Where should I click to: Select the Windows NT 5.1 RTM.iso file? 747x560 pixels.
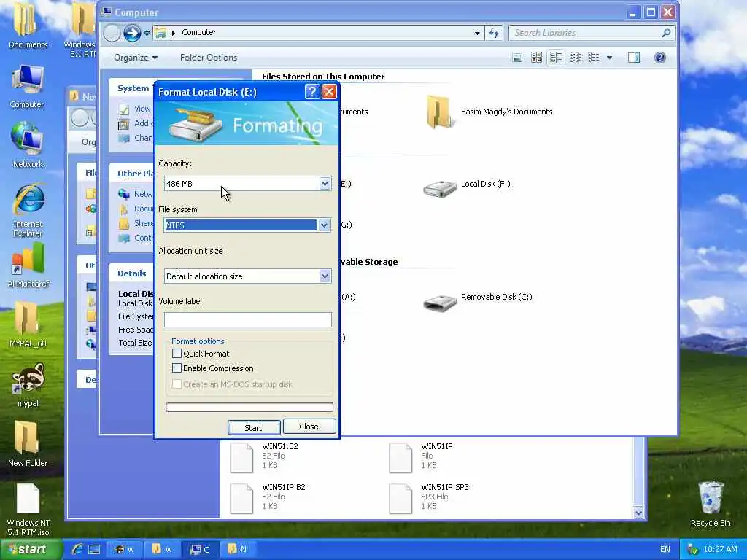(28, 510)
